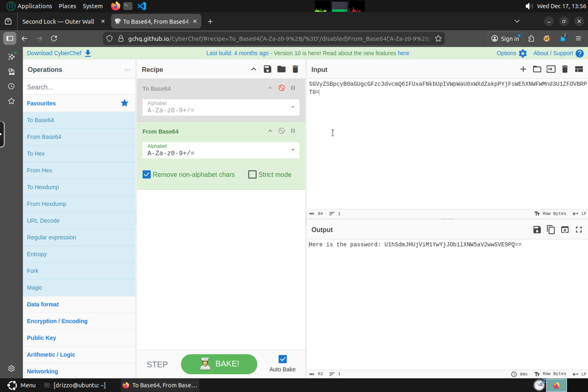Add a new input tab
588x392 pixels.
click(x=523, y=69)
